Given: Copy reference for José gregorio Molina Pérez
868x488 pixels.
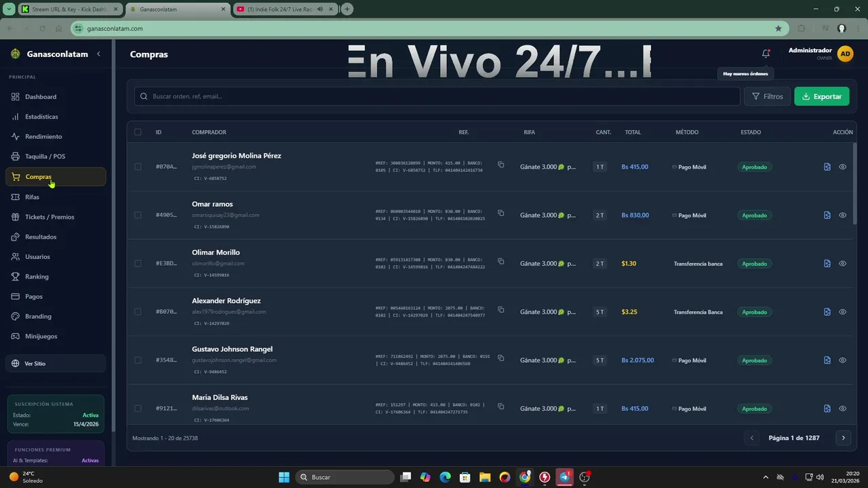Looking at the screenshot, I should [500, 164].
